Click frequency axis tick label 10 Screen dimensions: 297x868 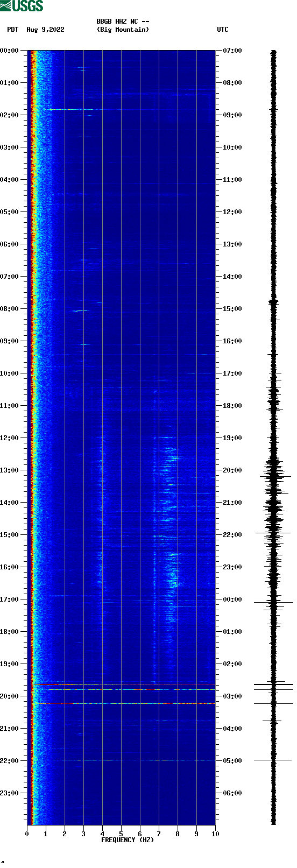(215, 834)
